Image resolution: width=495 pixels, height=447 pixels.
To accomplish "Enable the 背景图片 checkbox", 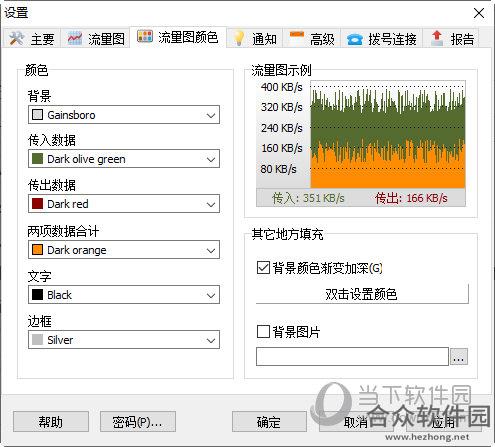I will tap(263, 332).
